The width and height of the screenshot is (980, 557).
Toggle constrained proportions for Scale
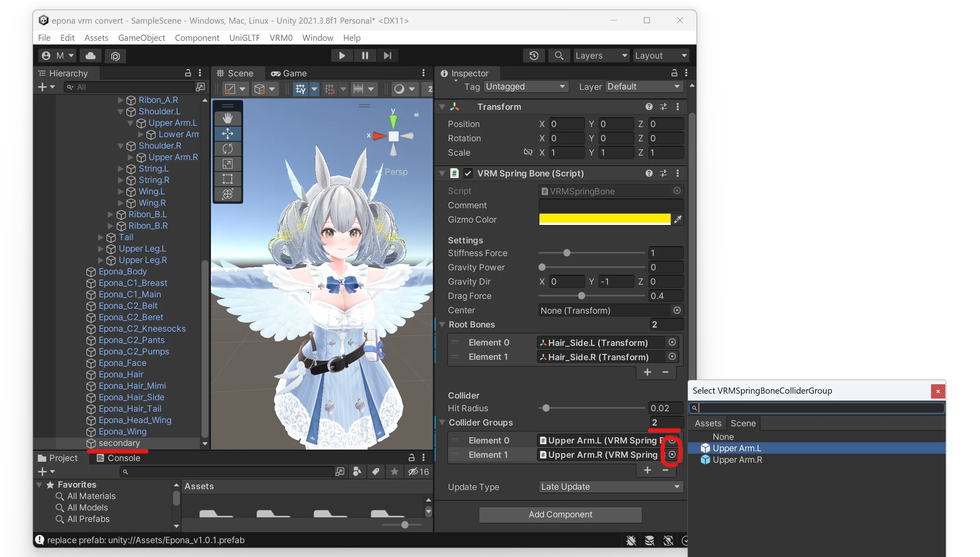click(528, 152)
